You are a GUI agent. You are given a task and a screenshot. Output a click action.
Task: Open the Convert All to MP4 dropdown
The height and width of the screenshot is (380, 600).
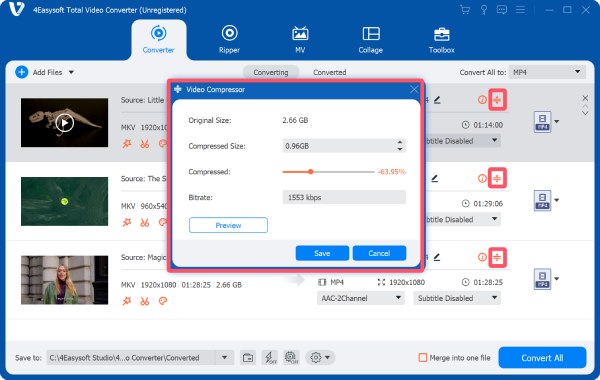coord(547,72)
